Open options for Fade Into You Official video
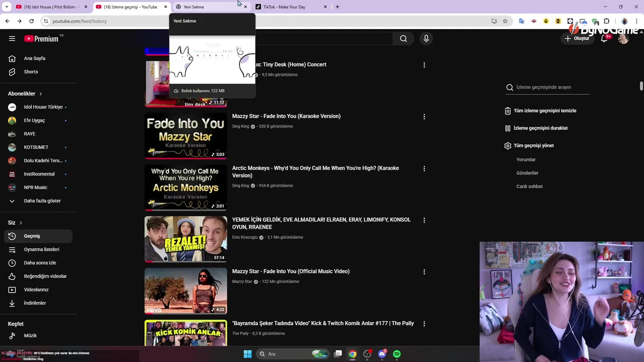 tap(424, 272)
